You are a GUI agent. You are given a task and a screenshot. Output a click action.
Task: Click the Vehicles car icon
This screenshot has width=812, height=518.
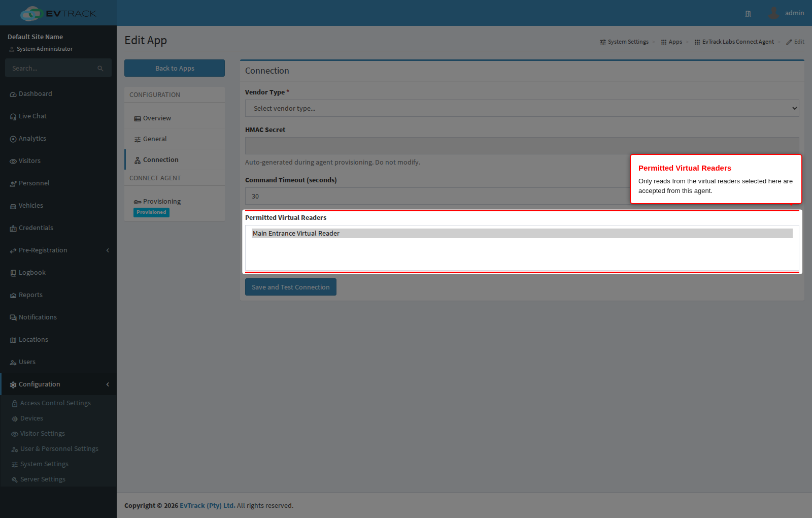pyautogui.click(x=13, y=206)
